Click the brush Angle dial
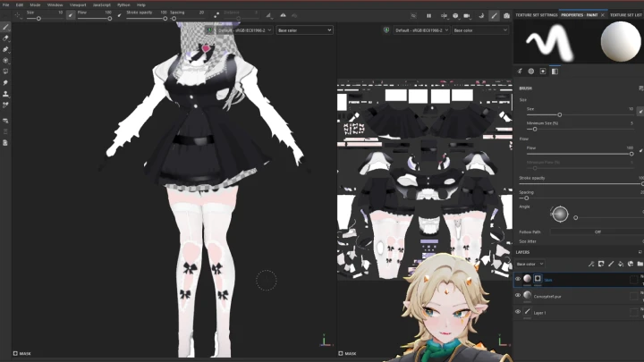The image size is (644, 362). (x=560, y=215)
